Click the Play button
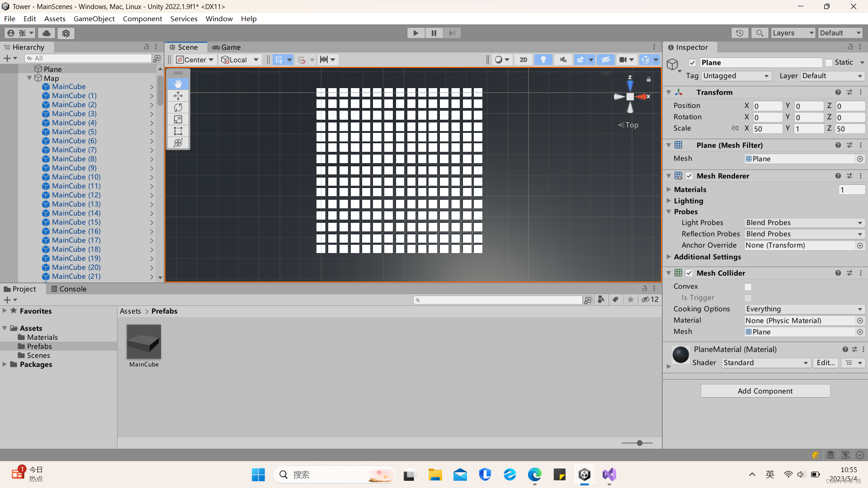Viewport: 868px width, 488px height. point(415,33)
